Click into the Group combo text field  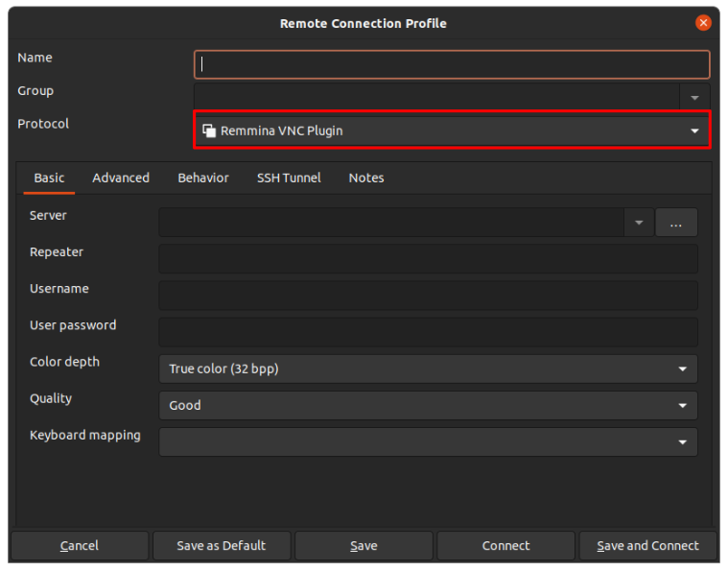click(x=436, y=97)
